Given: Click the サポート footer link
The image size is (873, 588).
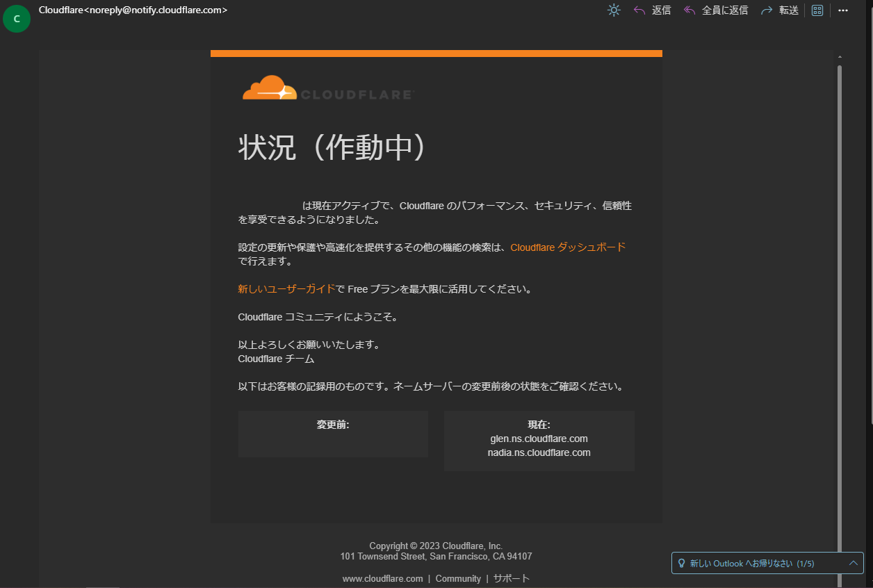Looking at the screenshot, I should [x=511, y=578].
